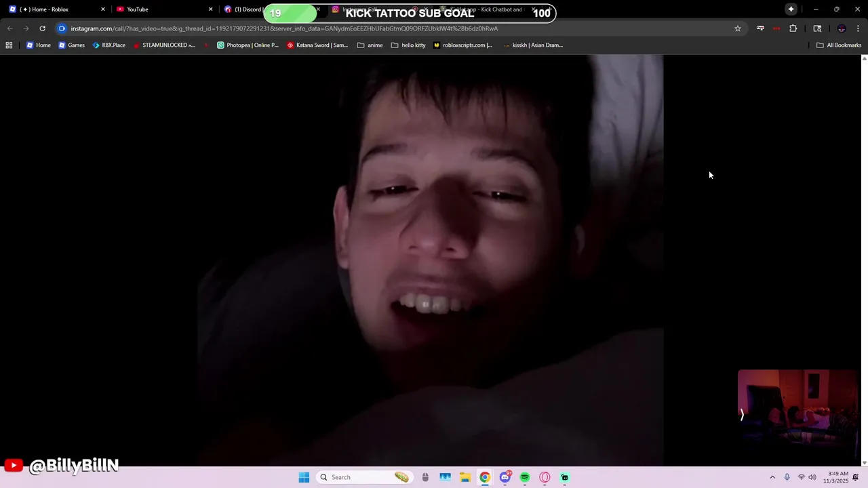Screen dimensions: 868x488
Task: Open the Chrome apps grid in bookmarks bar
Action: coord(9,45)
